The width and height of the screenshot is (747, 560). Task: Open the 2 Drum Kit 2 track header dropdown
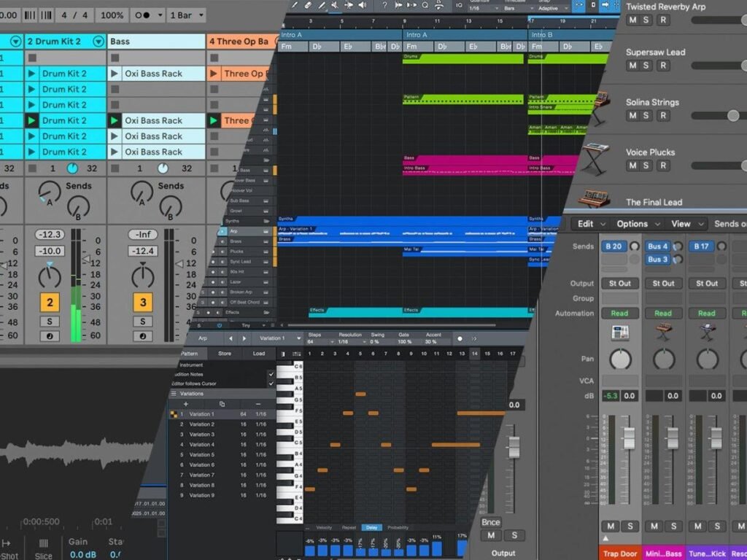pos(98,42)
